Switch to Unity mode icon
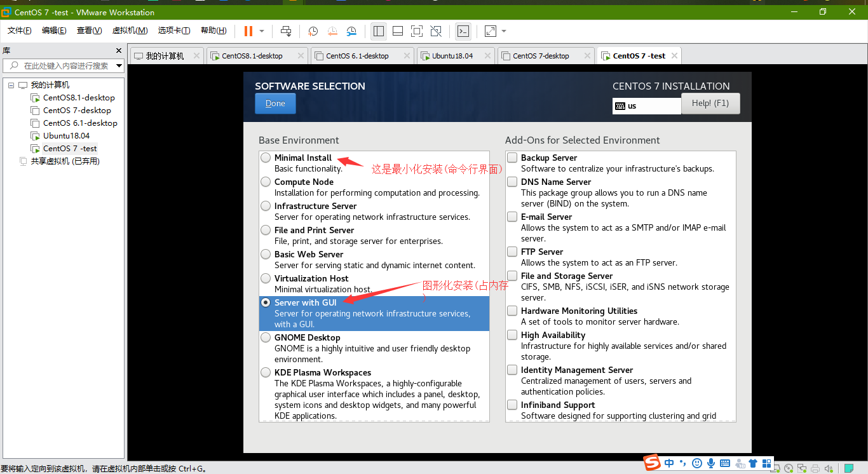Viewport: 868px width, 474px height. click(x=436, y=30)
